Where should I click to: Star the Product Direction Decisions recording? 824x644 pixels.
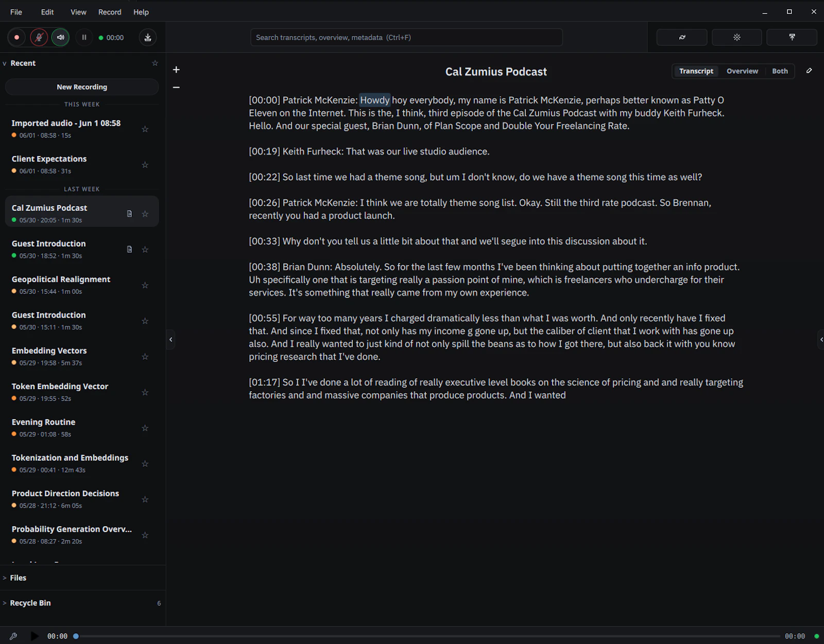(x=145, y=499)
